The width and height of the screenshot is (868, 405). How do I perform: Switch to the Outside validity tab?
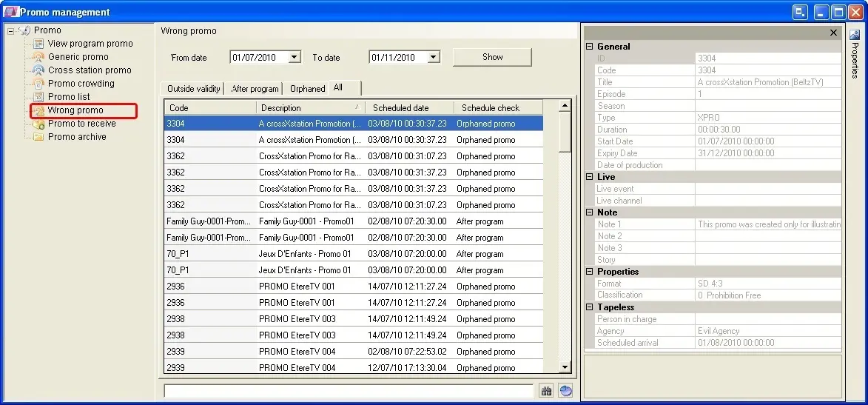pos(193,89)
